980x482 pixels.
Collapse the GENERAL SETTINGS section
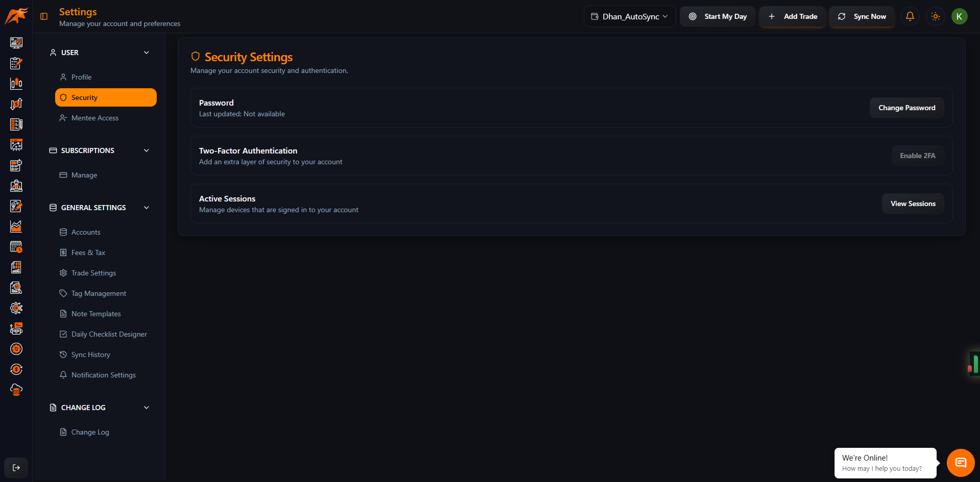tap(146, 208)
